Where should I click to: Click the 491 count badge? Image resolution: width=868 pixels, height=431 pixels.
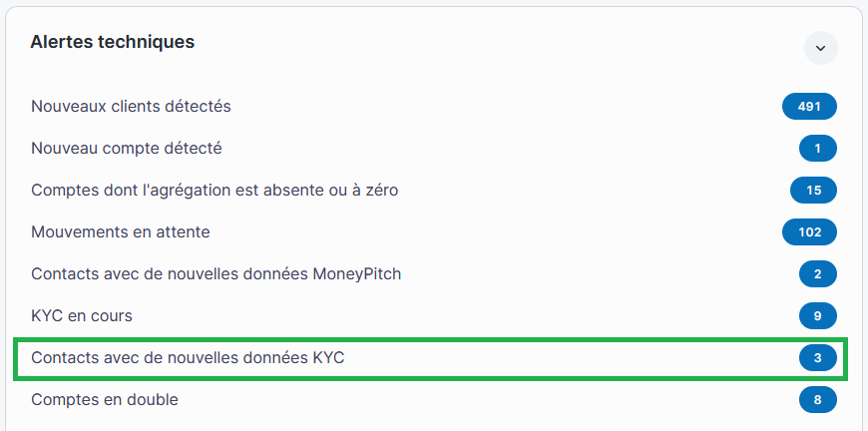point(809,107)
